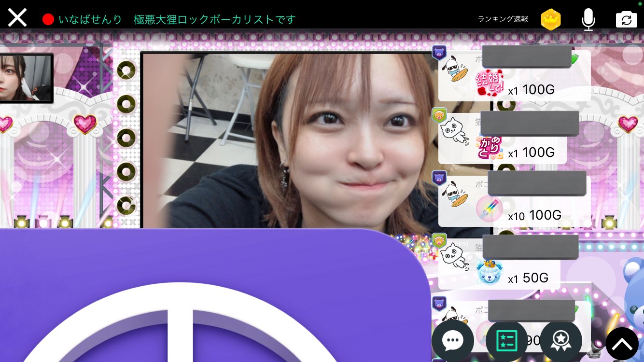Toggle the microphone icon
Screen dimensions: 644x362
pos(588,19)
